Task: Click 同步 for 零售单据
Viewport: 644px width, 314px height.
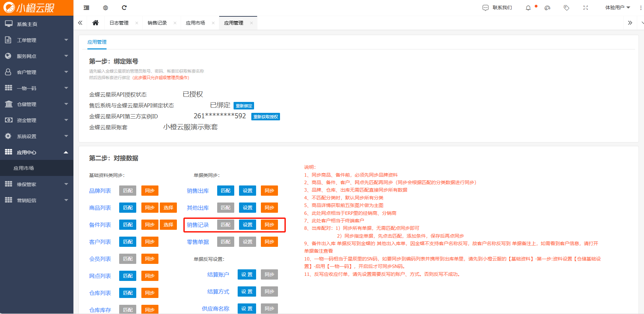Action: pos(269,242)
